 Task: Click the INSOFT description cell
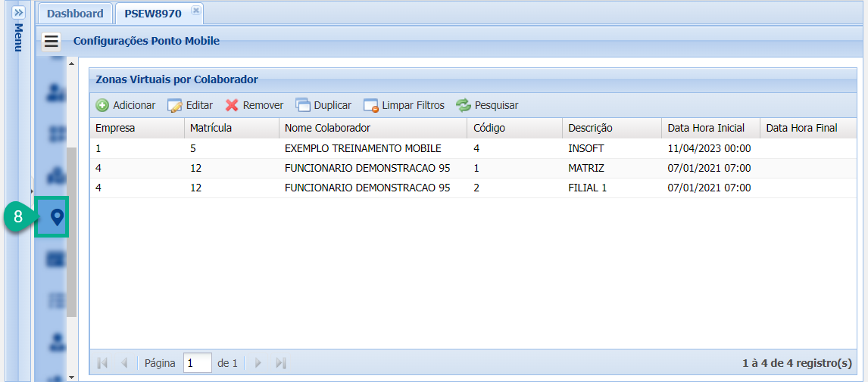click(x=612, y=148)
